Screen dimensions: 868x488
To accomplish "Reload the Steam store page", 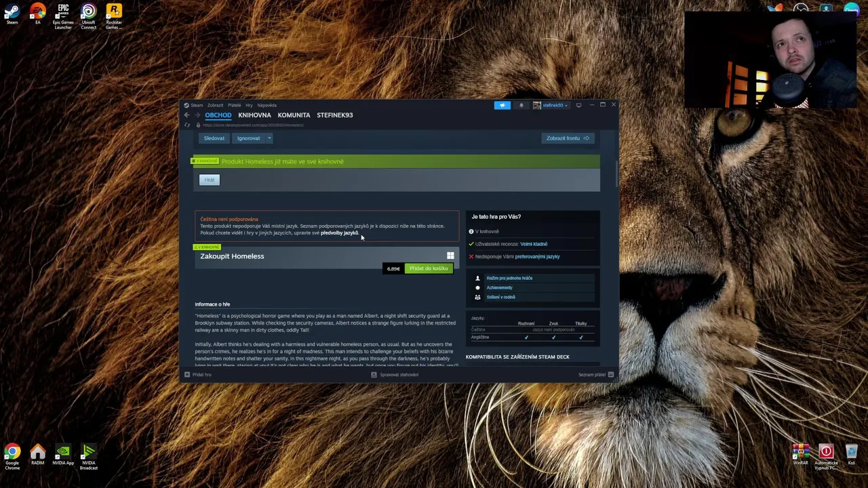I will click(x=187, y=125).
